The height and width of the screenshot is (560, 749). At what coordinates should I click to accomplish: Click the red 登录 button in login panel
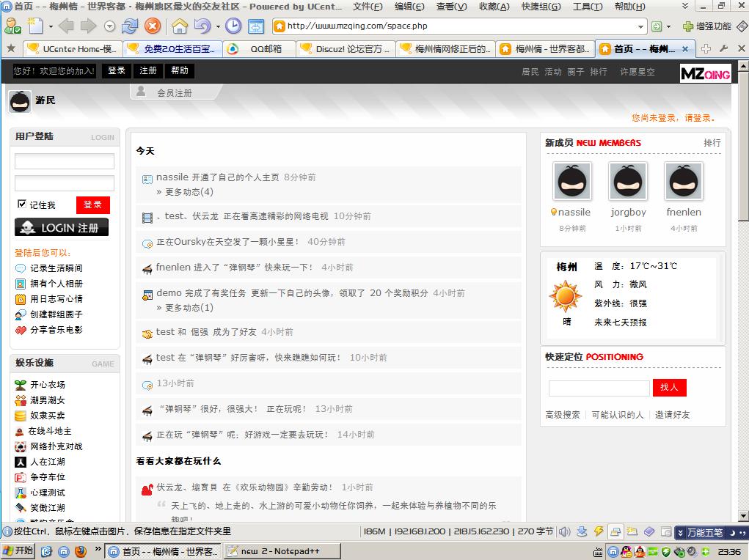tap(92, 205)
